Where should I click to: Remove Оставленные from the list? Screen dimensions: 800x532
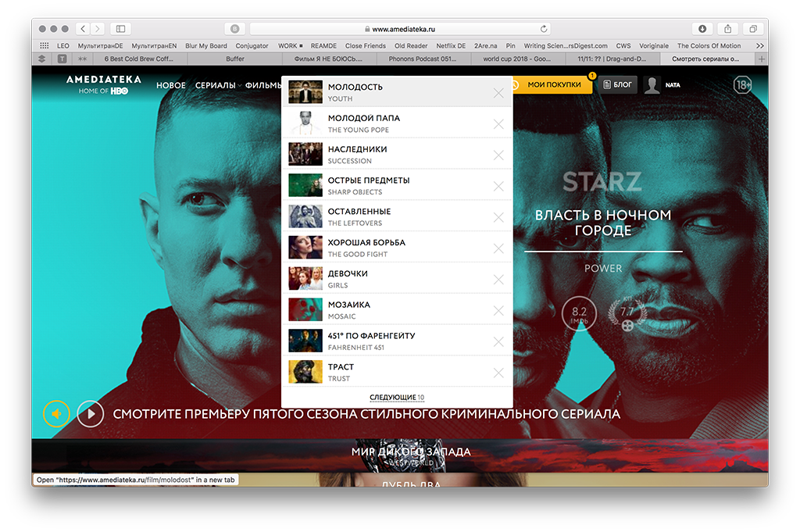pos(498,217)
